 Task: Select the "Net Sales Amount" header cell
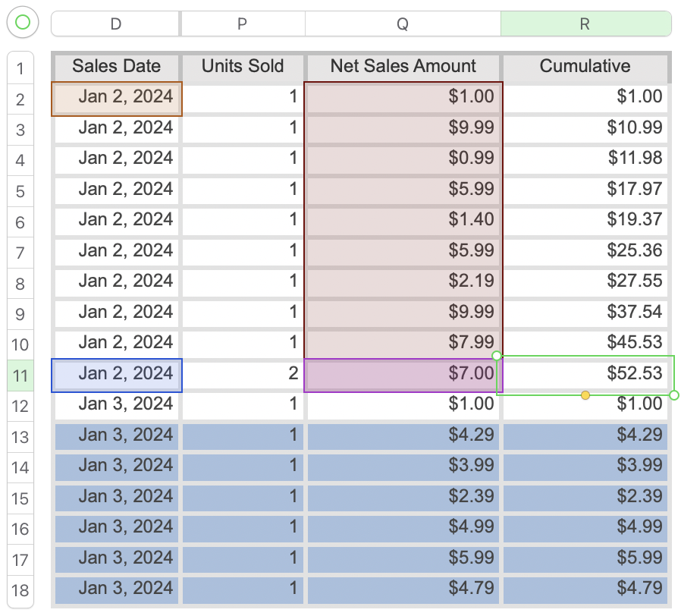coord(403,67)
